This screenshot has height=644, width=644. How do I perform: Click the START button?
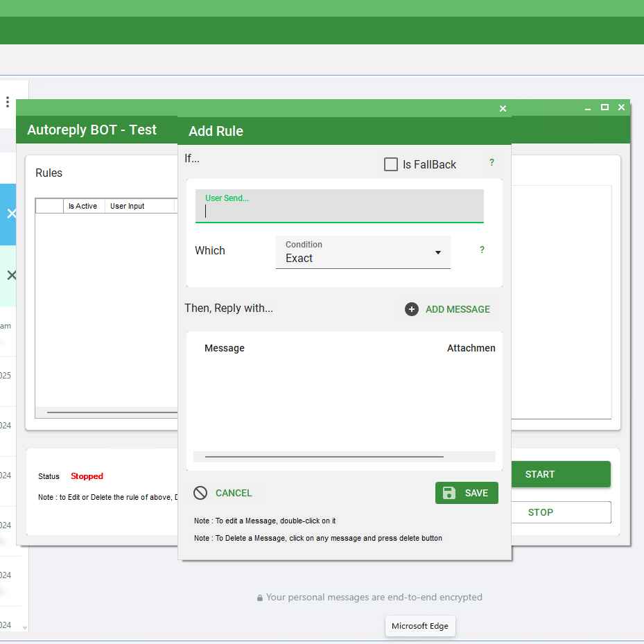click(x=540, y=474)
